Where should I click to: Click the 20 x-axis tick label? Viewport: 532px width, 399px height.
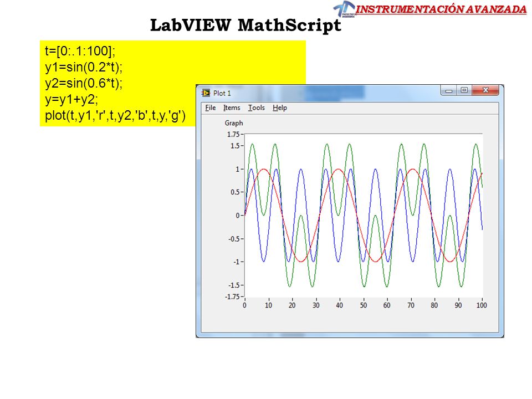click(292, 305)
